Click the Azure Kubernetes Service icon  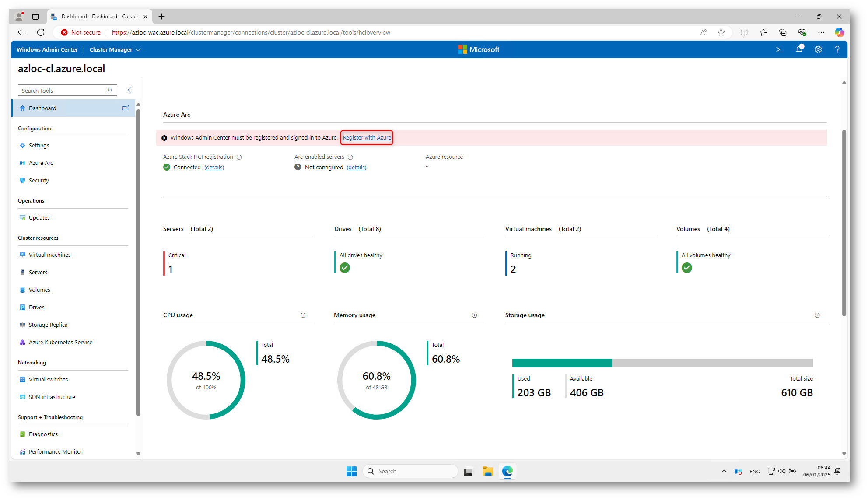coord(23,342)
